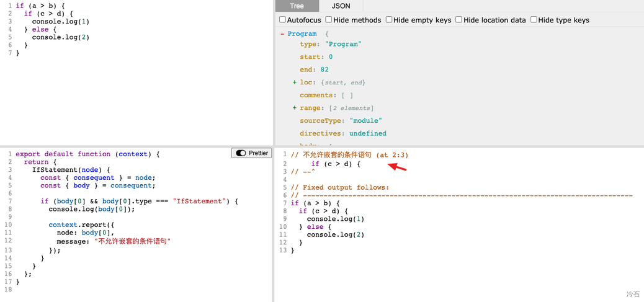Select the sourceType key in tree
Viewport: 644px width, 302px height.
click(320, 121)
